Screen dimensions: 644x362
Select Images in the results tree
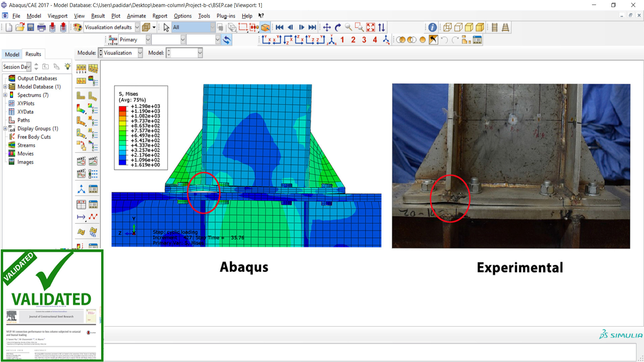25,162
